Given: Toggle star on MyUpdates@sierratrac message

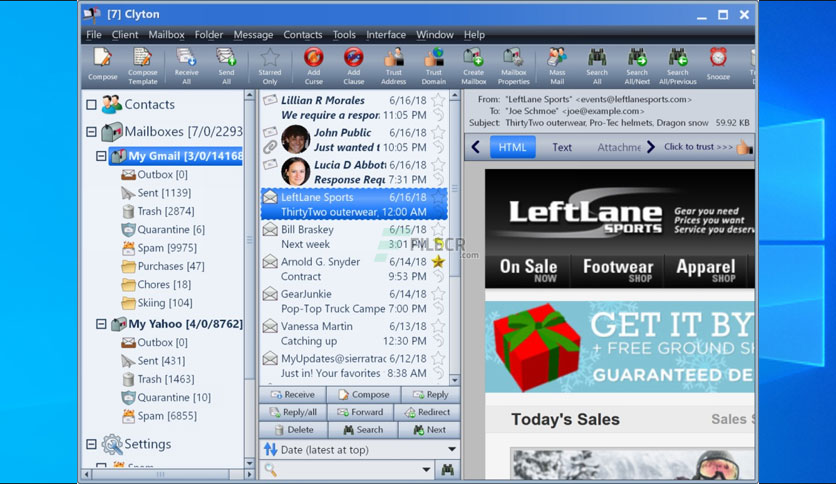Looking at the screenshot, I should tap(438, 358).
